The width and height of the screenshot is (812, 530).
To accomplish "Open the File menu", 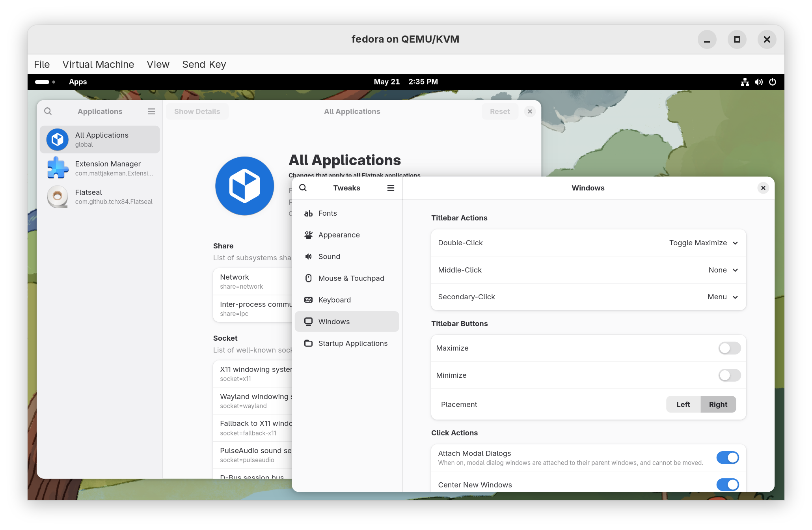I will [42, 64].
